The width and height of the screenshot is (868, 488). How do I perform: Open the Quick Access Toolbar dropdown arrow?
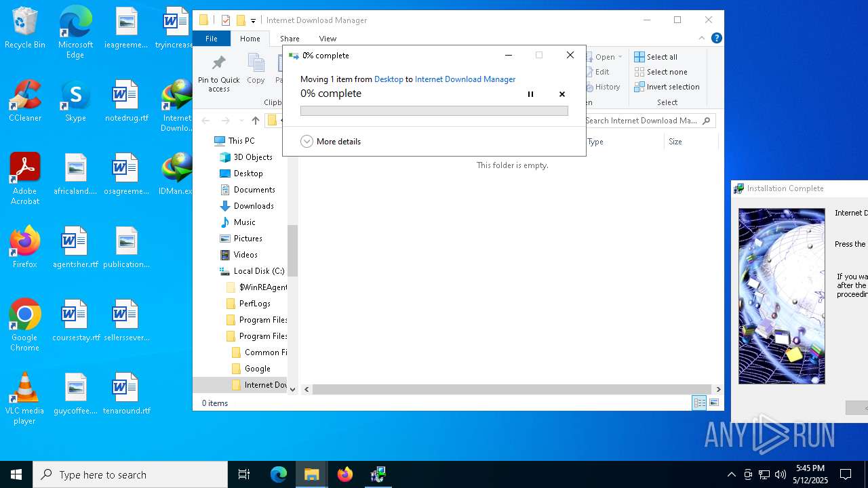pos(253,20)
